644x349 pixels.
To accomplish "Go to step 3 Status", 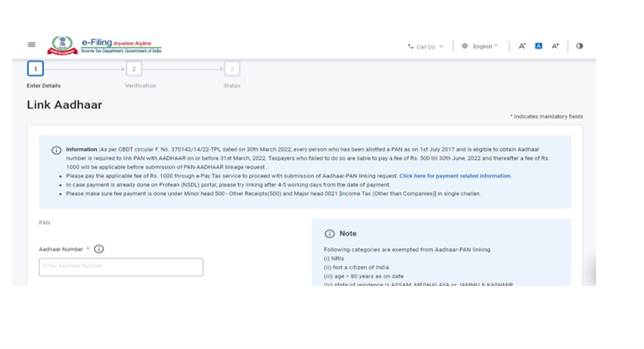I will tap(232, 69).
